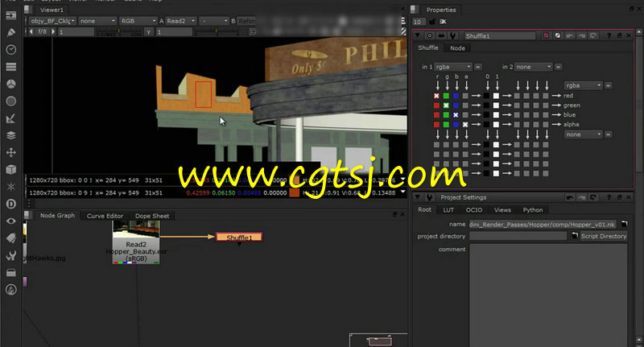Click the Shuffle1 node colour icon

coord(546,35)
